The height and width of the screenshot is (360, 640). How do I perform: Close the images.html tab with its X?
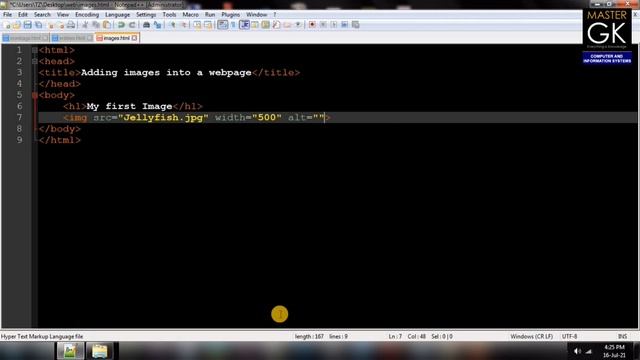134,38
